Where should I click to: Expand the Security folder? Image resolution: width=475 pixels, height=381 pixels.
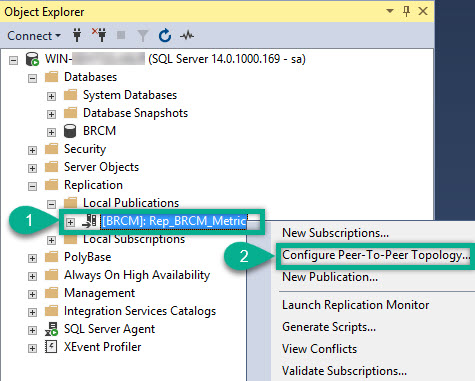tap(32, 150)
